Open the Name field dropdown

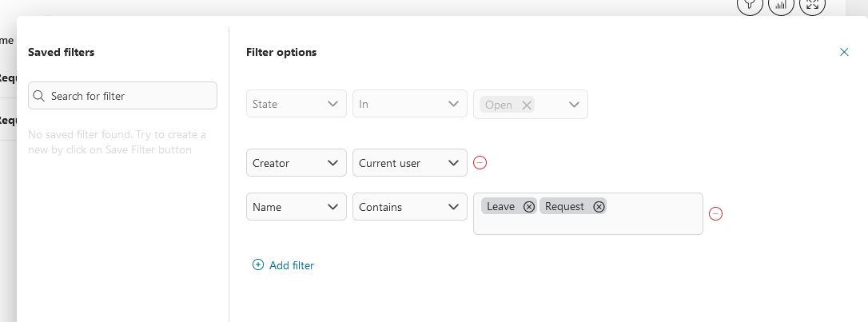pyautogui.click(x=297, y=206)
